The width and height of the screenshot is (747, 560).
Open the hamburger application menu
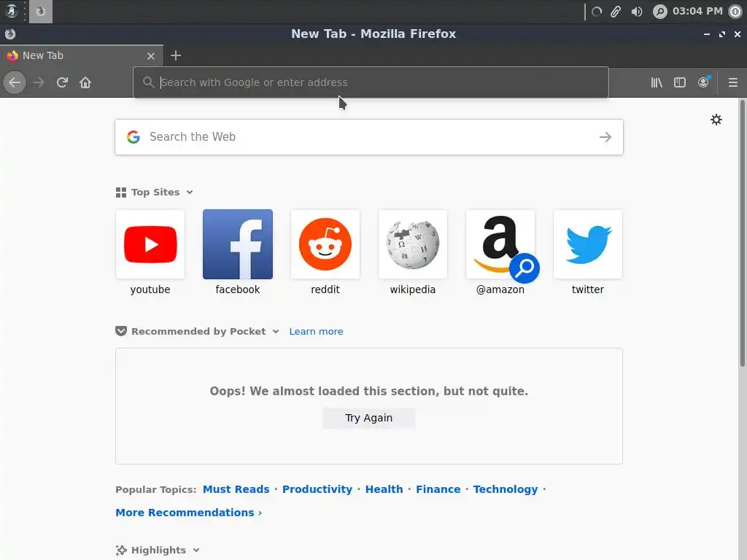click(x=733, y=82)
